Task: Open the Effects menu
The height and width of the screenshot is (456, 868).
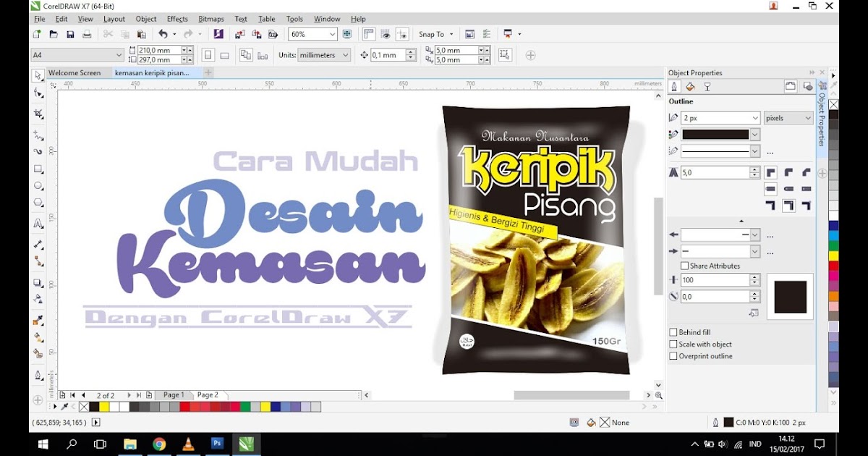Action: (177, 19)
